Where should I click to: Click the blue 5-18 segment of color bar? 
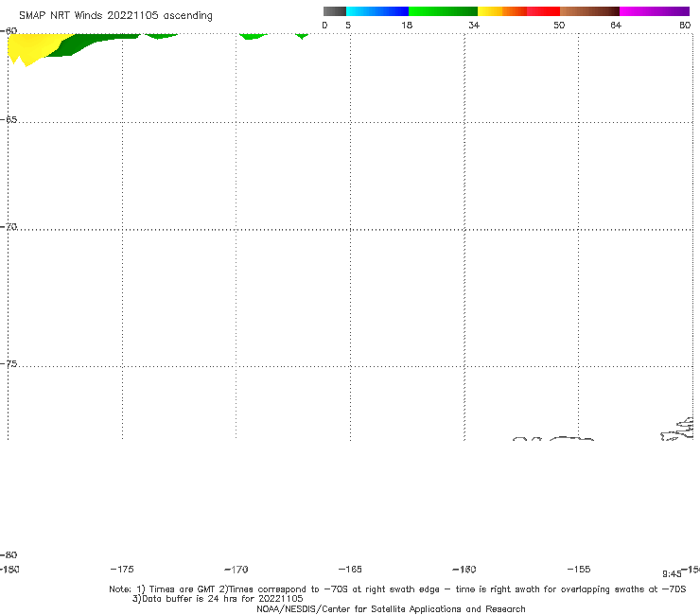(377, 11)
